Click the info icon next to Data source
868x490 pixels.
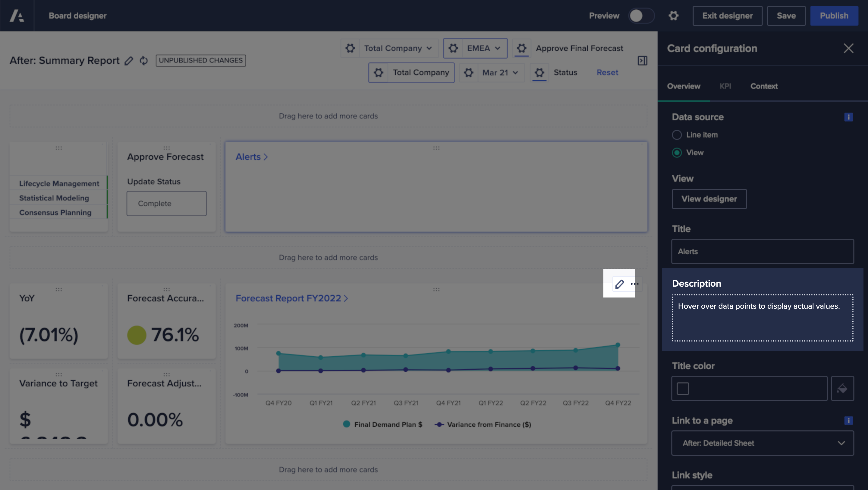click(849, 117)
